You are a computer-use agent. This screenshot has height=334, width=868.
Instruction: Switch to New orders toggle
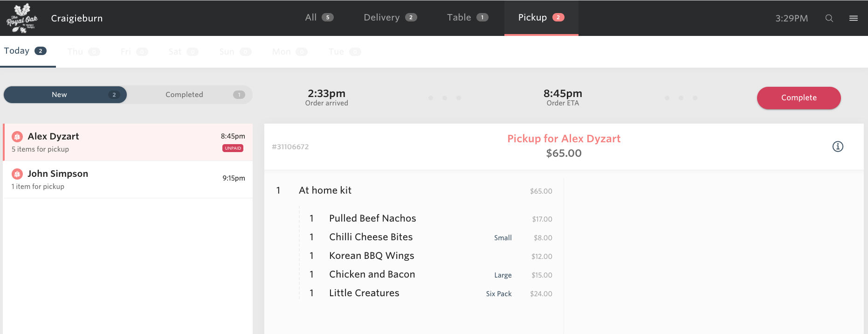pyautogui.click(x=65, y=95)
